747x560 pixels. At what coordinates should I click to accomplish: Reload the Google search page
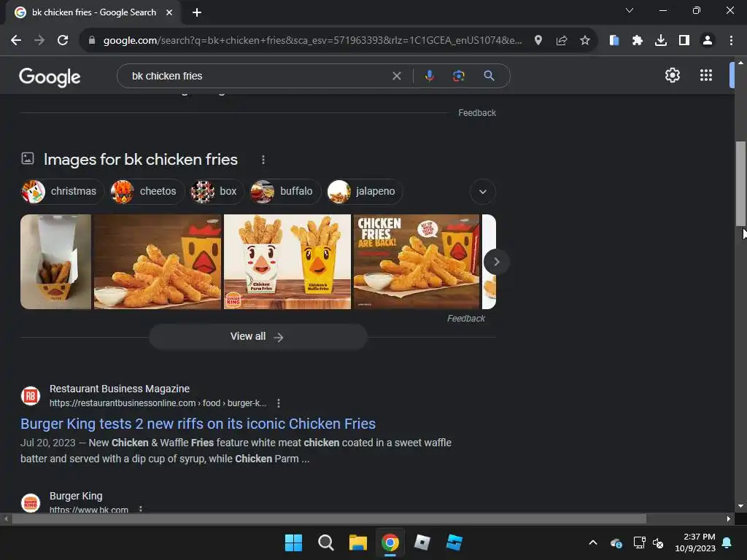click(63, 41)
